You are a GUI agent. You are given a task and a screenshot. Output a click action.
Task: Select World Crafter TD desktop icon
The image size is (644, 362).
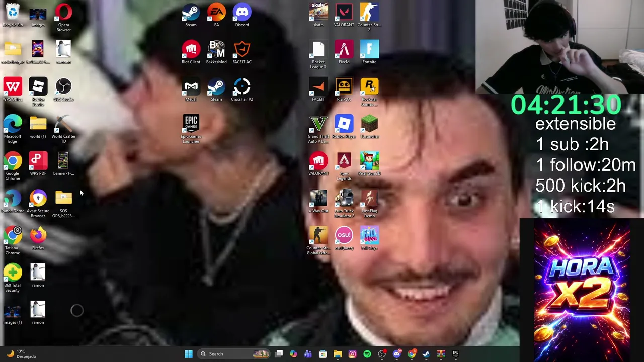pos(63,129)
